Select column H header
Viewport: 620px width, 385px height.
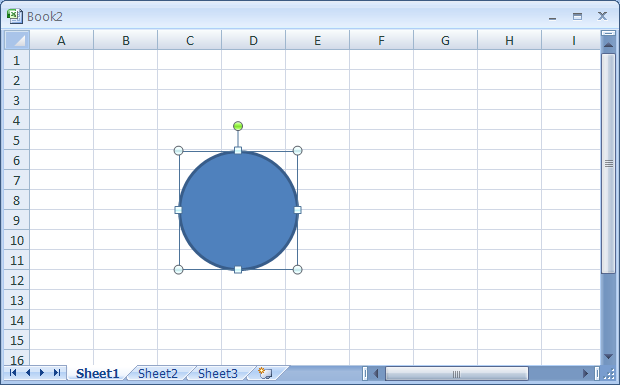coord(510,40)
